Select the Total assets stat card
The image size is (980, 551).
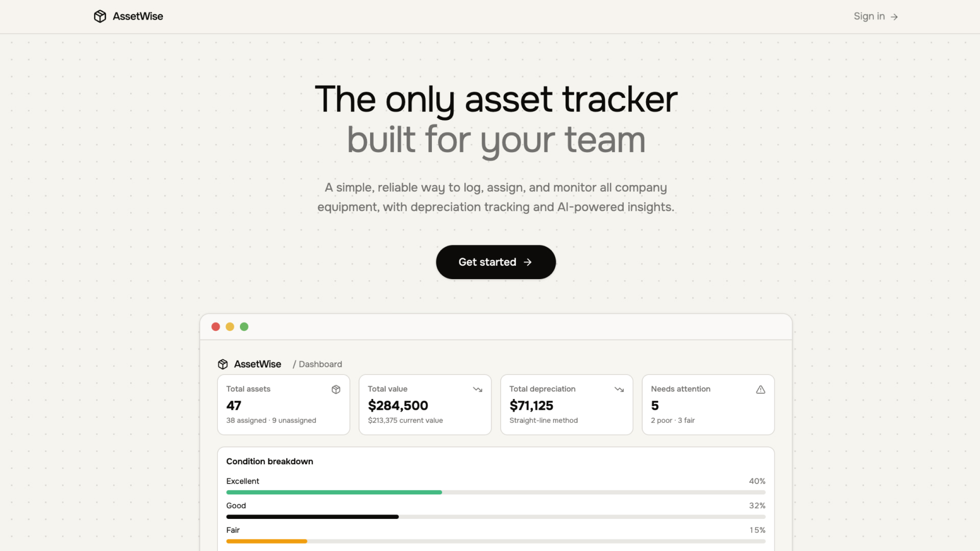[283, 405]
